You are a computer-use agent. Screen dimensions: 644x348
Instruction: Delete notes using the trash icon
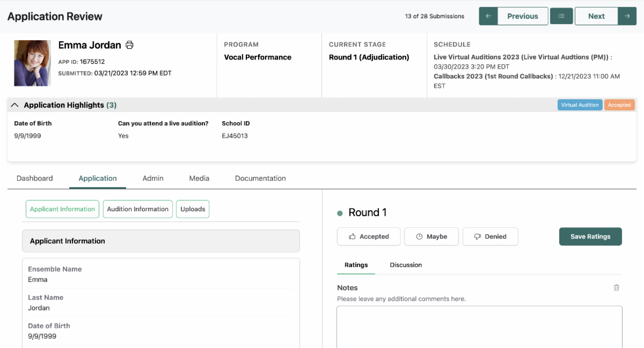click(616, 287)
